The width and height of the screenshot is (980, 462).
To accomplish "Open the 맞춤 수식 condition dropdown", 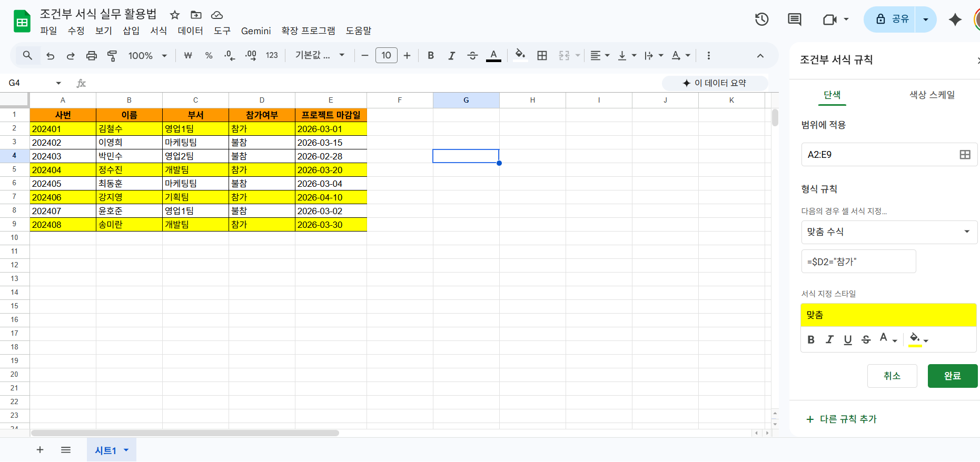I will tap(889, 232).
